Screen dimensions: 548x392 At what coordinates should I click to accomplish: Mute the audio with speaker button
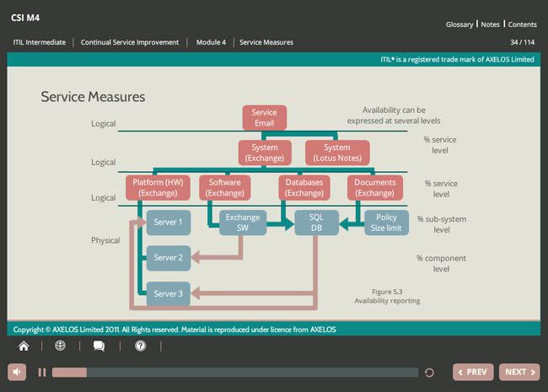pos(17,372)
